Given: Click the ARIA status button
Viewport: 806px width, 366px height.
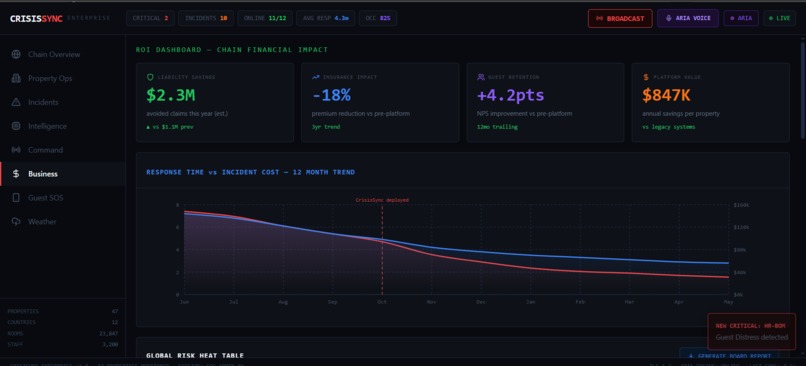Looking at the screenshot, I should [x=741, y=19].
